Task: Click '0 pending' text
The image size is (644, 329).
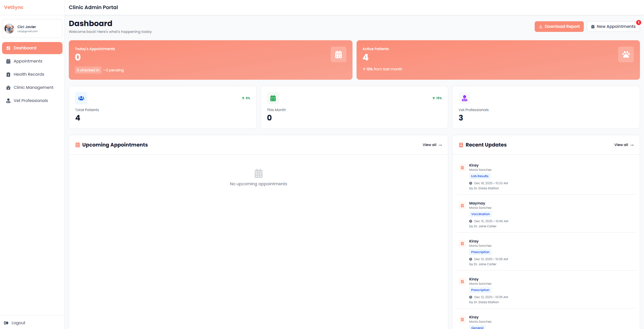Action: click(x=115, y=70)
